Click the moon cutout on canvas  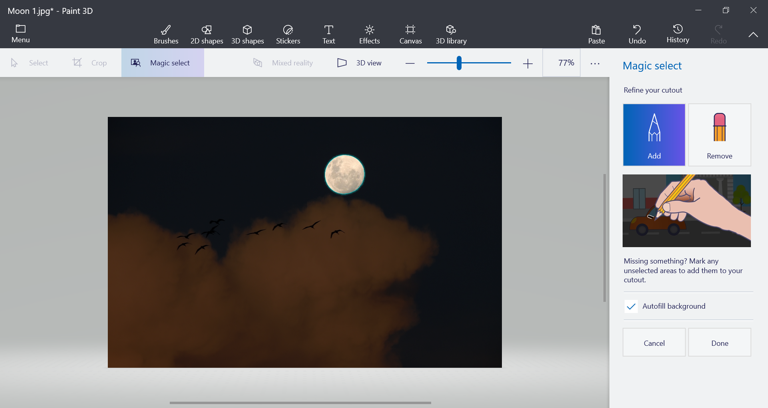click(345, 175)
